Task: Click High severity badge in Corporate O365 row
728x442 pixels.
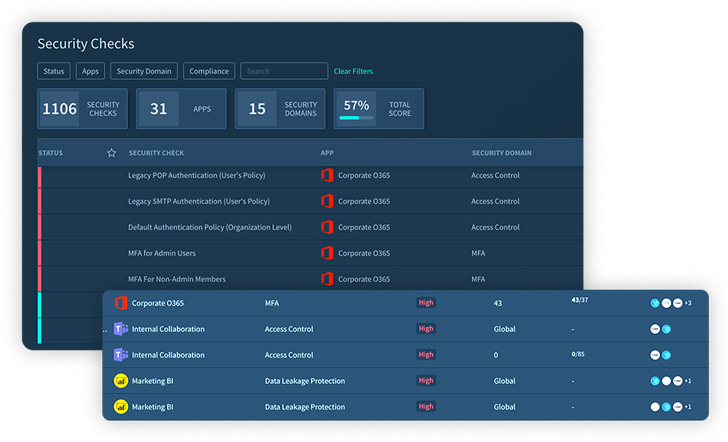Action: point(426,303)
